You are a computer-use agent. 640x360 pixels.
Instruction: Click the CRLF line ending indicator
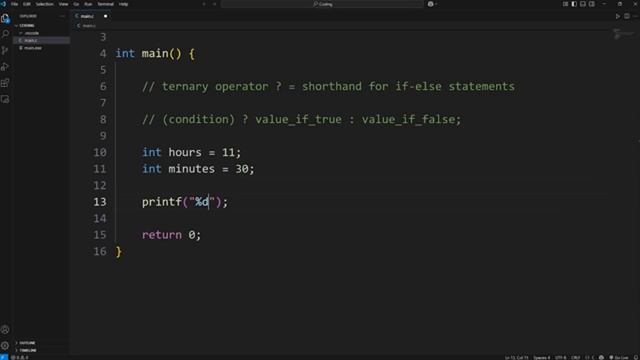(576, 358)
